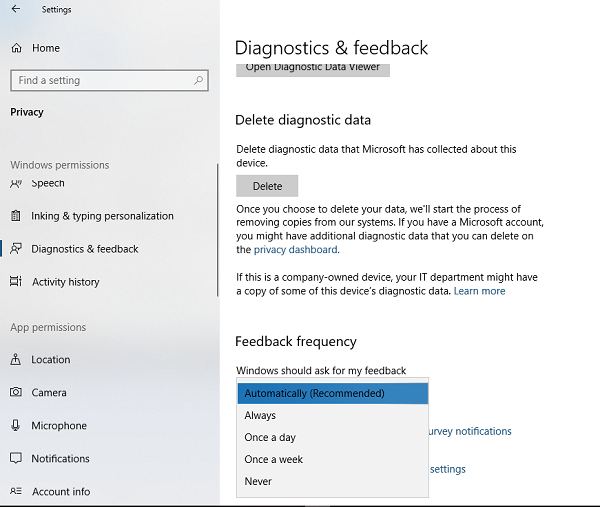Click the Location icon in sidebar
The width and height of the screenshot is (600, 507).
tap(16, 360)
